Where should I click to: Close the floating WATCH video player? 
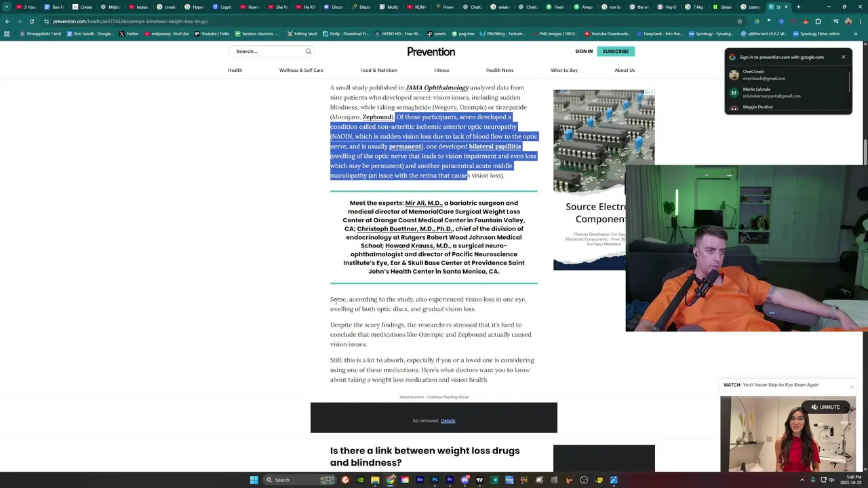pyautogui.click(x=851, y=387)
